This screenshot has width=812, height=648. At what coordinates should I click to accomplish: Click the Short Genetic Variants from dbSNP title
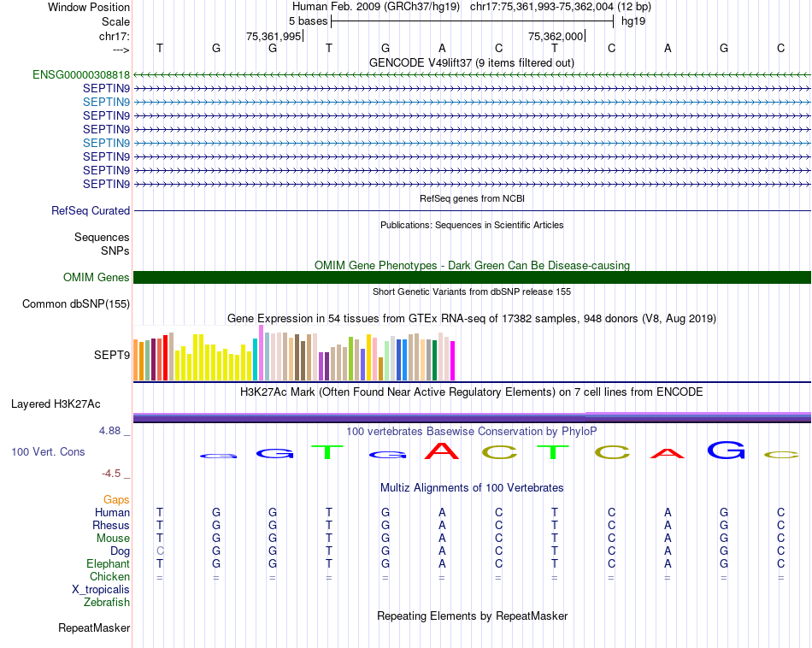pyautogui.click(x=472, y=292)
